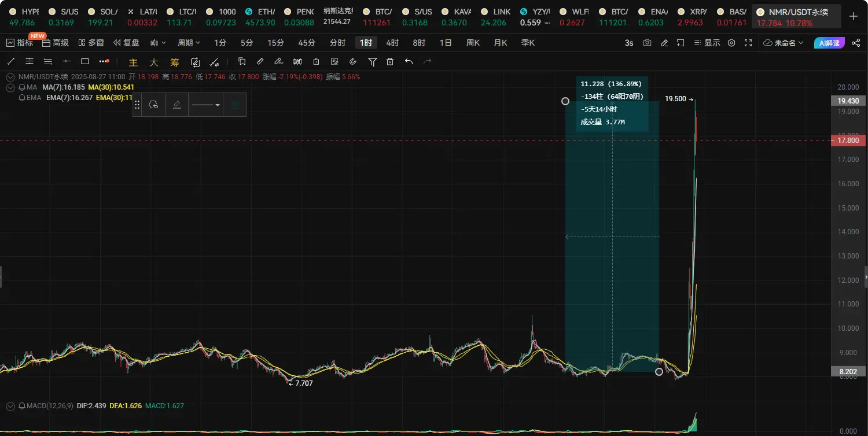Toggle the lock drawings icon
868x436 pixels.
[316, 61]
